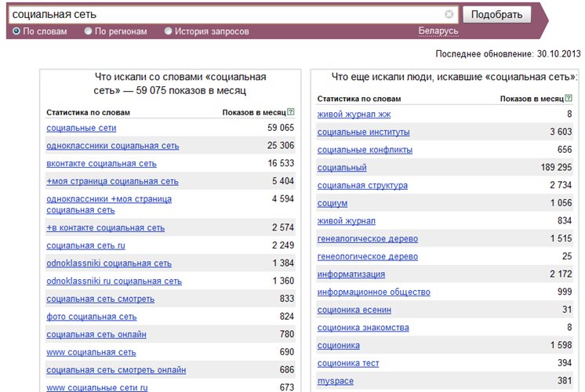
Task: Open 'генеалогическое дерево' link
Action: point(368,238)
